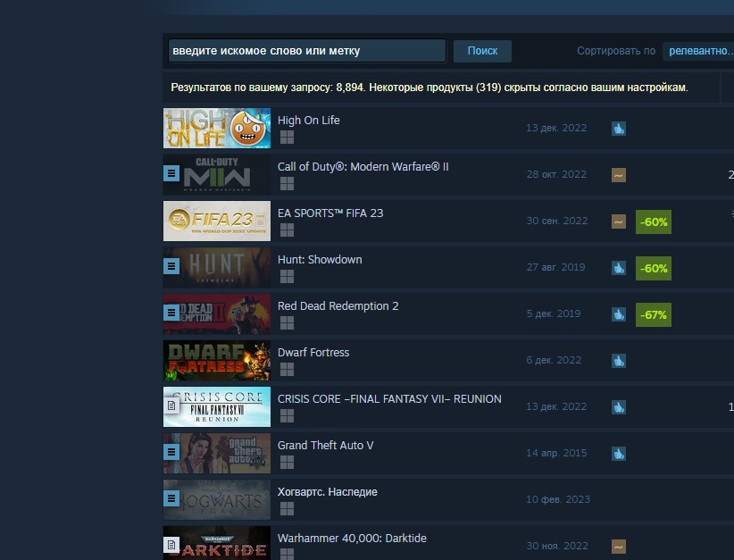Open the sort-by релевантности dropdown
Viewport: 734px width, 560px height.
click(x=698, y=51)
